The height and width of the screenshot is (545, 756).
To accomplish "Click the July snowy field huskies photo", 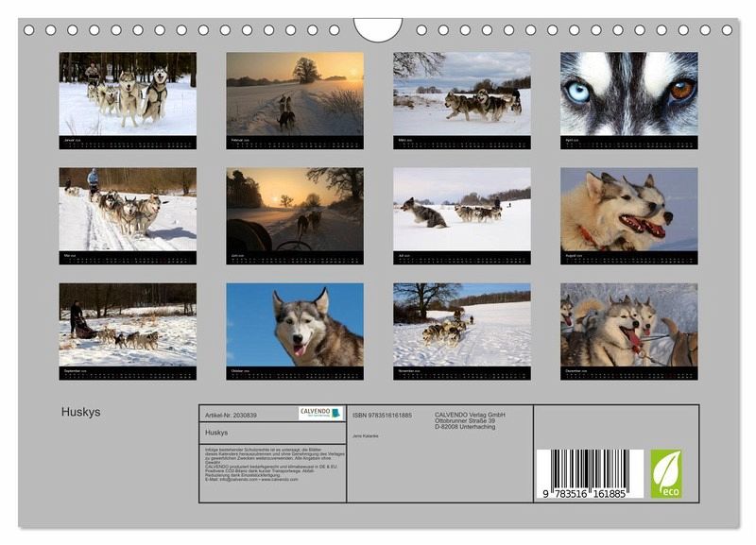I will click(x=461, y=209).
